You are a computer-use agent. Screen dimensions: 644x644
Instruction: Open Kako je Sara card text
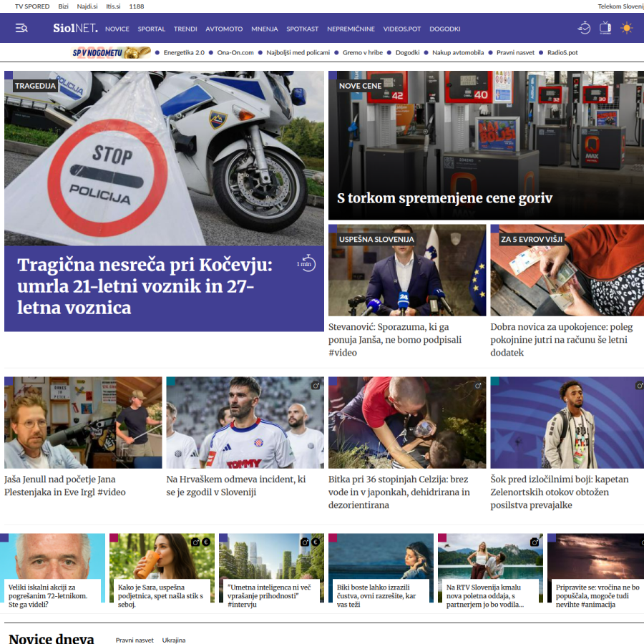pos(160,595)
